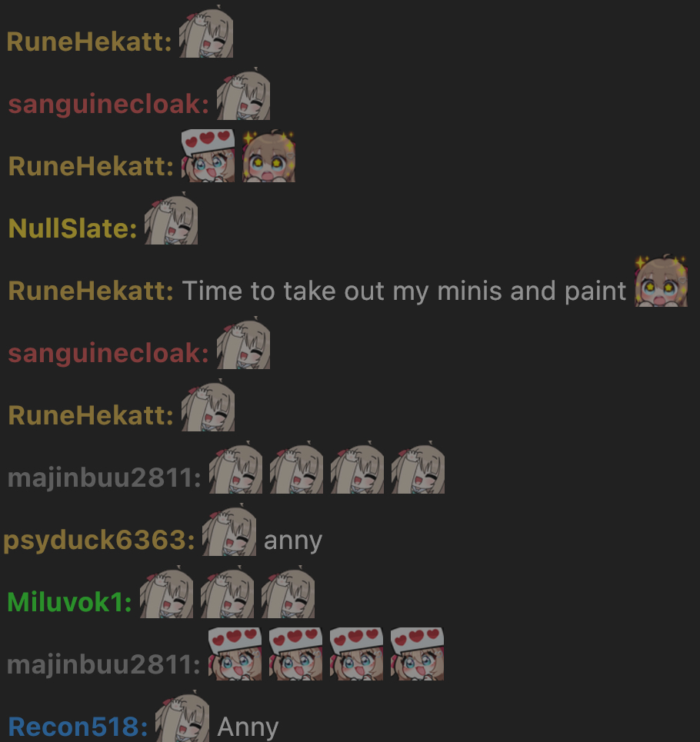
Task: Click the hearts emote in RuneHekatt's message
Action: (208, 155)
